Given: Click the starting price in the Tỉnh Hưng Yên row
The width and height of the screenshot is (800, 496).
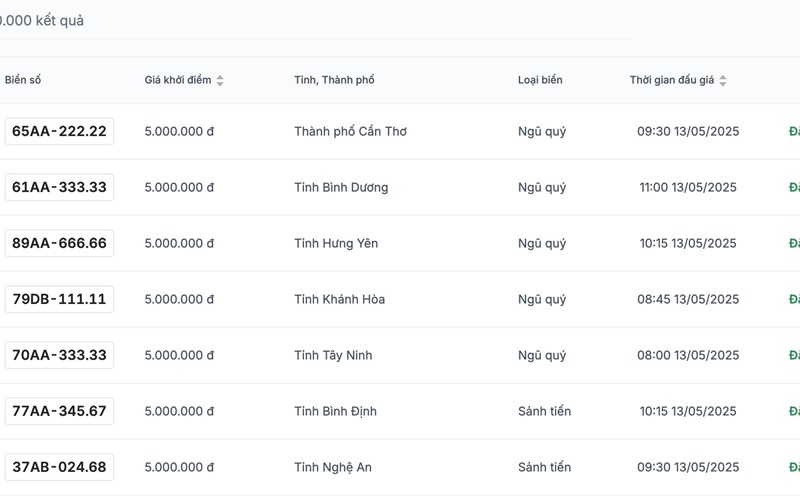Looking at the screenshot, I should [x=179, y=243].
